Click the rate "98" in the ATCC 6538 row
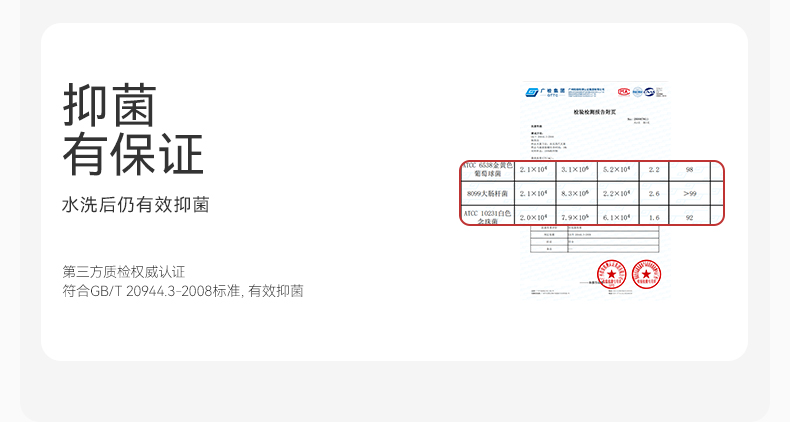This screenshot has width=790, height=422. (x=690, y=170)
